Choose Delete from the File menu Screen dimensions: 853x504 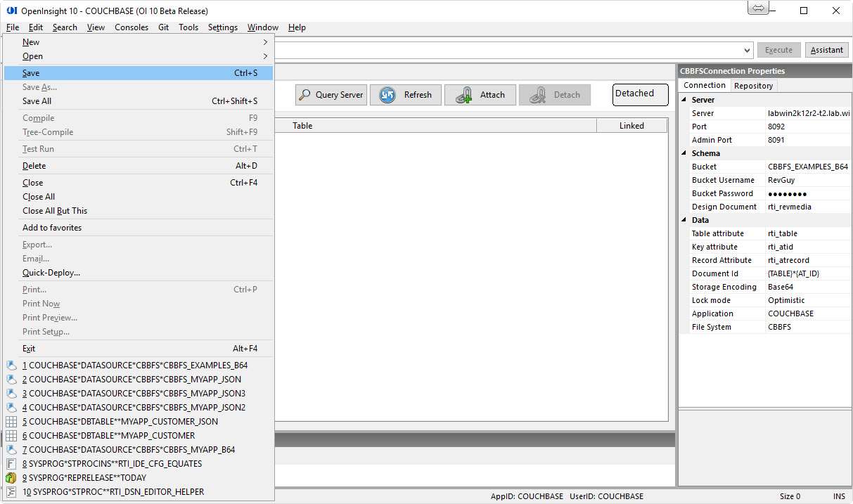tap(138, 166)
